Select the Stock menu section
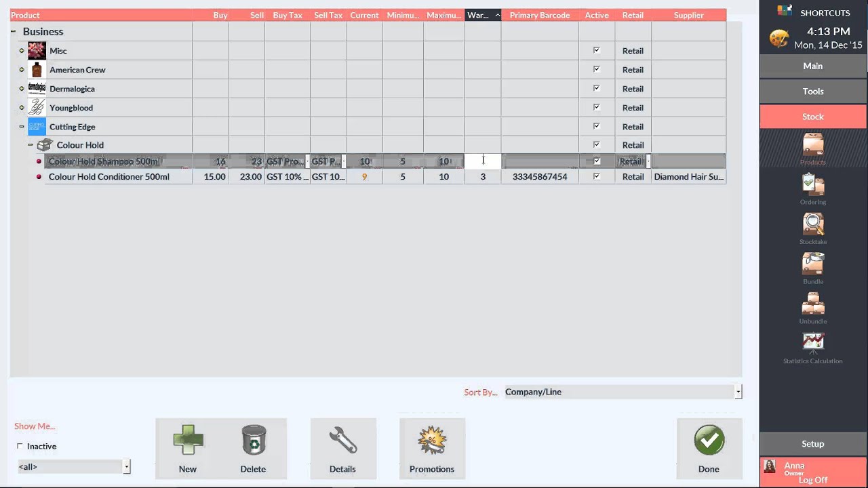The image size is (868, 488). coord(813,117)
